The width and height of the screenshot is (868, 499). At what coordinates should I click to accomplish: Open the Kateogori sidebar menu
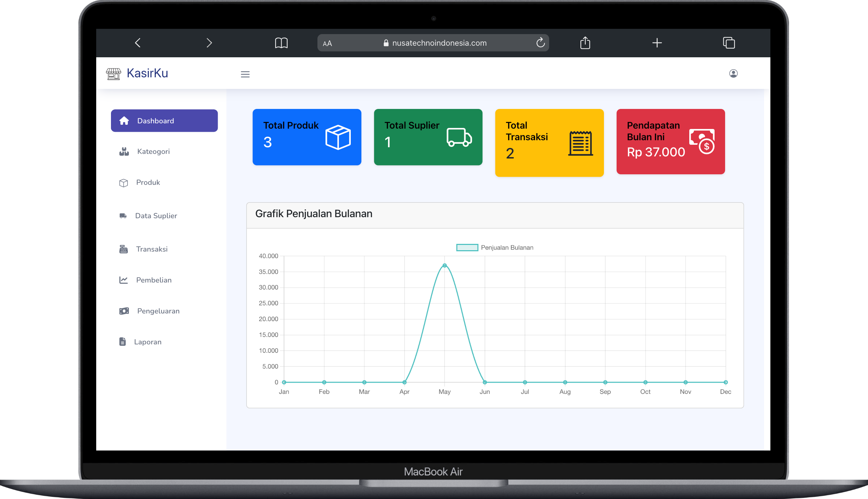153,151
